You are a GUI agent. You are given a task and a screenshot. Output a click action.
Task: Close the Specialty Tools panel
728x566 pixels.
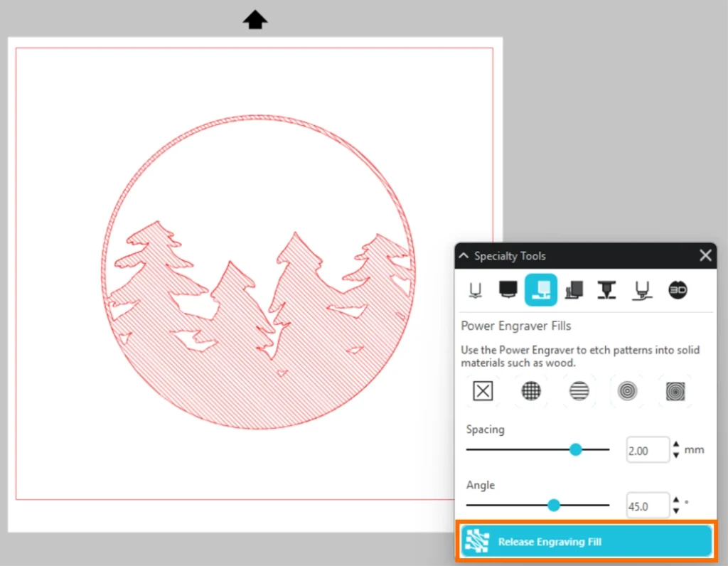point(705,255)
